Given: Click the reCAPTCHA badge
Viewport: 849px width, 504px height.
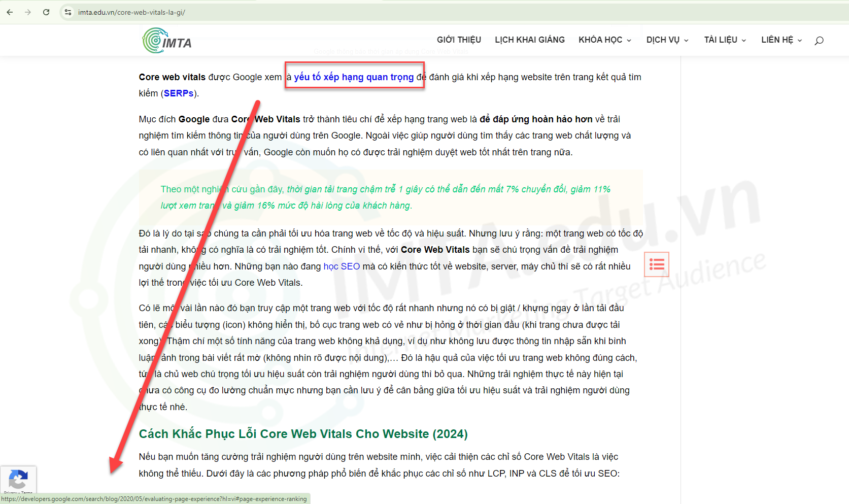Looking at the screenshot, I should pos(18,480).
